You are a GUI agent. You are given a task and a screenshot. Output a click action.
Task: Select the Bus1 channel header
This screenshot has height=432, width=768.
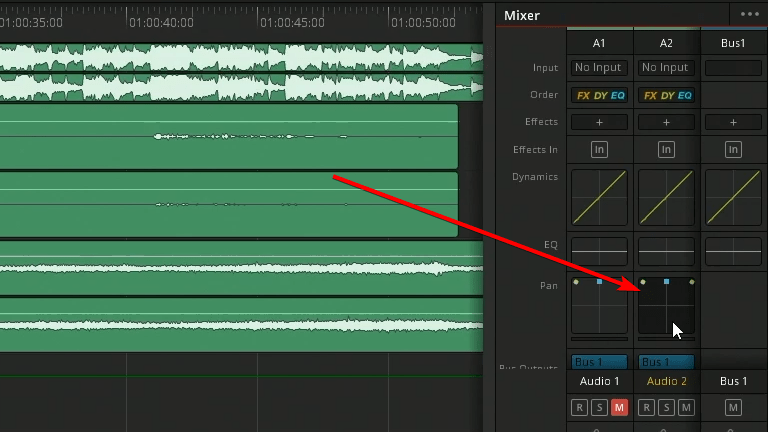733,43
